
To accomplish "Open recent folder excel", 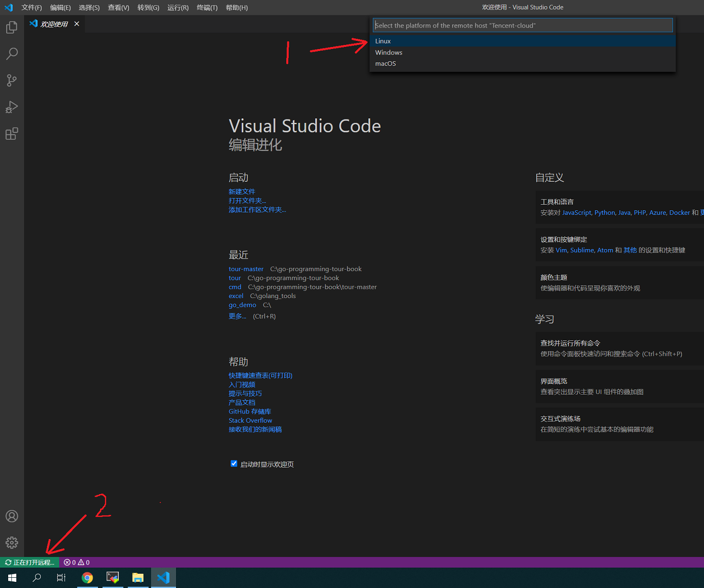I will point(236,296).
